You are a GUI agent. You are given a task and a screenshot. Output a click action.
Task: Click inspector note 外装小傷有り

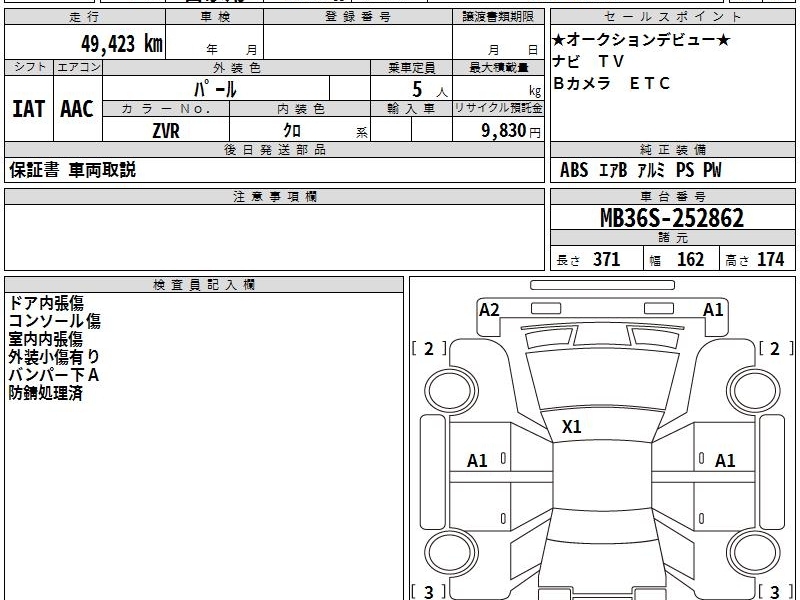54,357
